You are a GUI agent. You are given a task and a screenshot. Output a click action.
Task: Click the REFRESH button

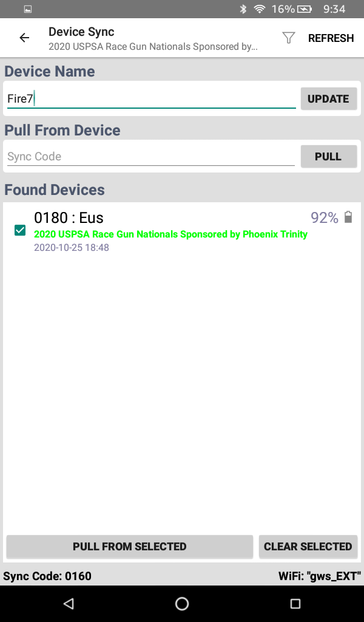pyautogui.click(x=331, y=38)
